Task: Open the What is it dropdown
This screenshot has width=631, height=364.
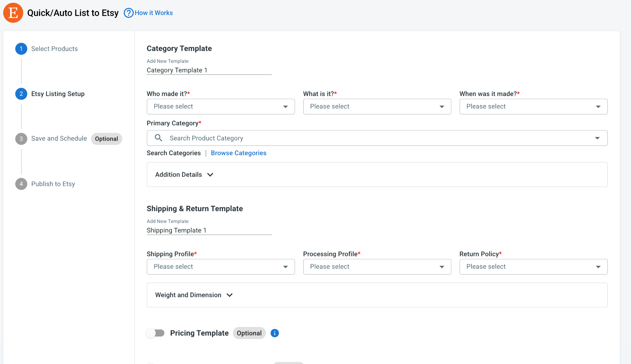Action: pos(377,107)
